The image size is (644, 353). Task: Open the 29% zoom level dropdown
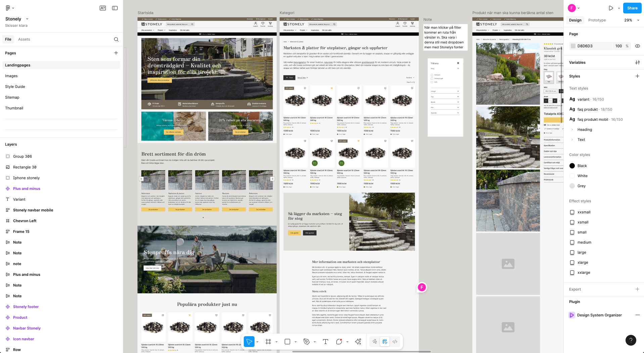coord(631,20)
